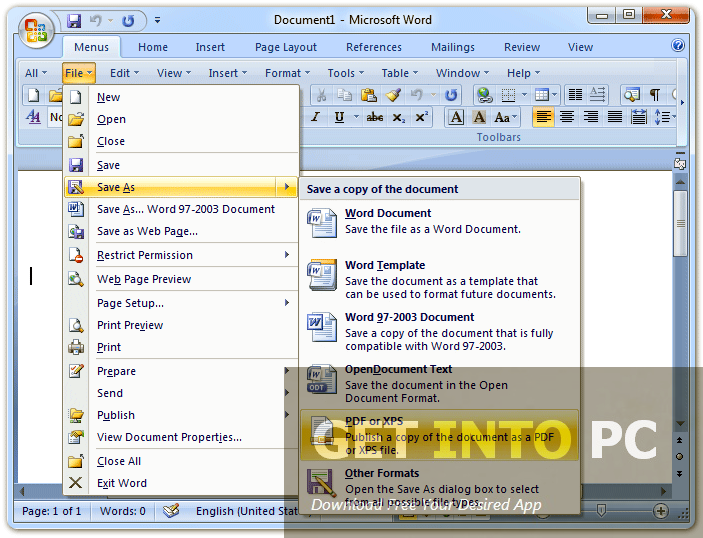The height and width of the screenshot is (538, 703).
Task: Toggle Underline formatting
Action: [x=339, y=117]
